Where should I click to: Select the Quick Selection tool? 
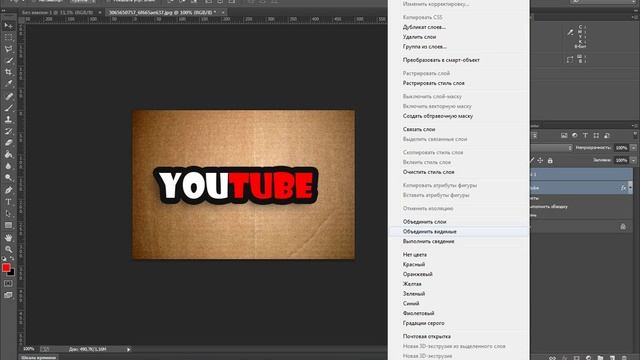[8, 61]
